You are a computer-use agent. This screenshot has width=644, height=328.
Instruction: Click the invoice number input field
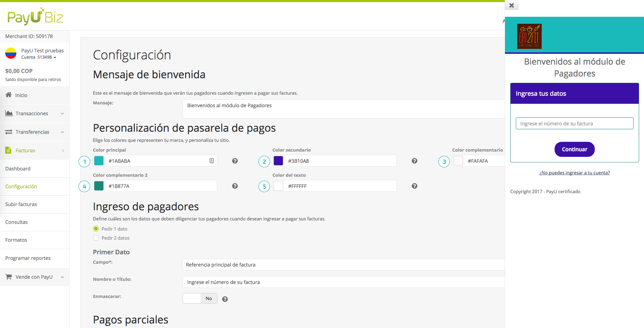point(574,123)
